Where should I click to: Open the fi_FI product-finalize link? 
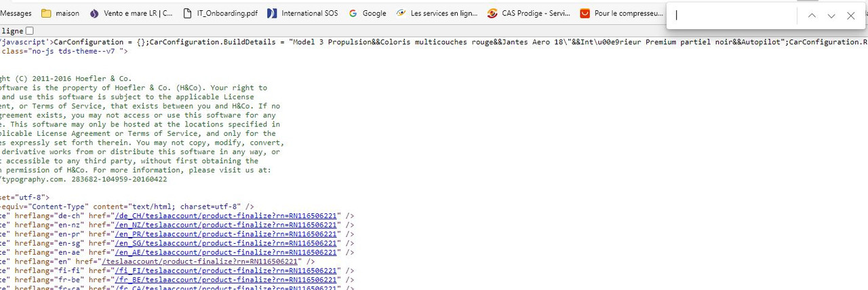(227, 270)
